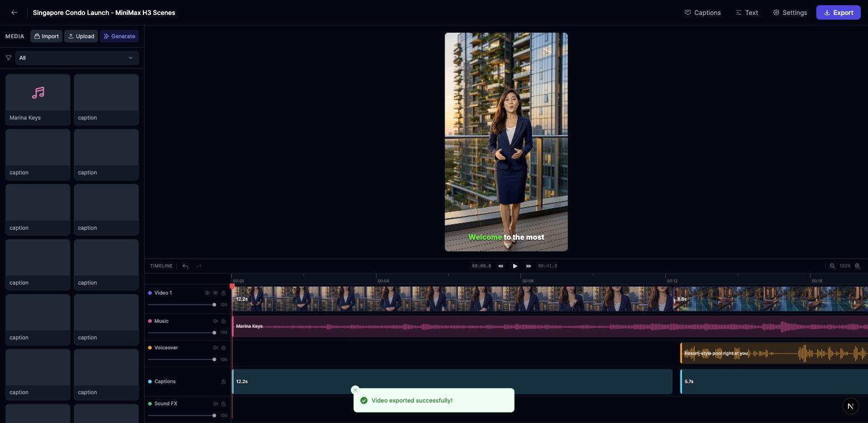Image resolution: width=868 pixels, height=423 pixels.
Task: Lock the Voiceover track
Action: click(x=224, y=348)
